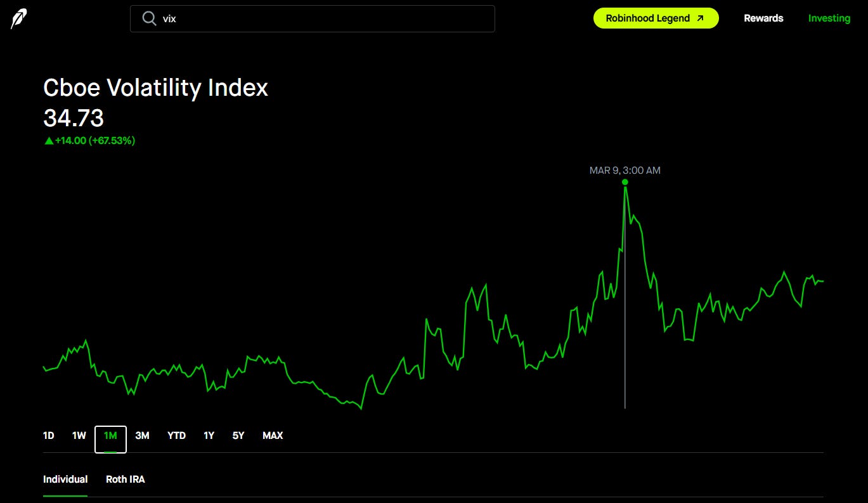Click the Cboe Volatility Index title
The image size is (868, 503).
155,88
